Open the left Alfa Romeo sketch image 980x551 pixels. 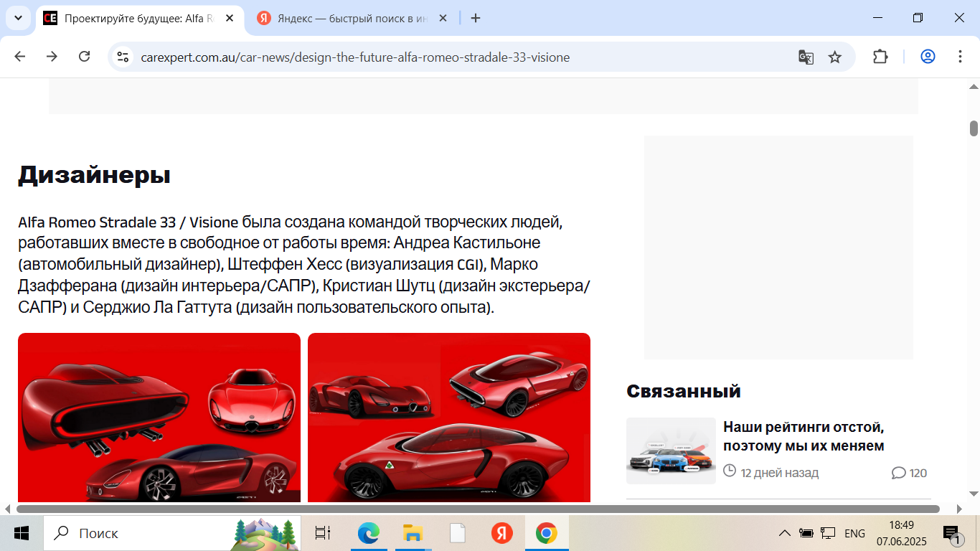(159, 418)
